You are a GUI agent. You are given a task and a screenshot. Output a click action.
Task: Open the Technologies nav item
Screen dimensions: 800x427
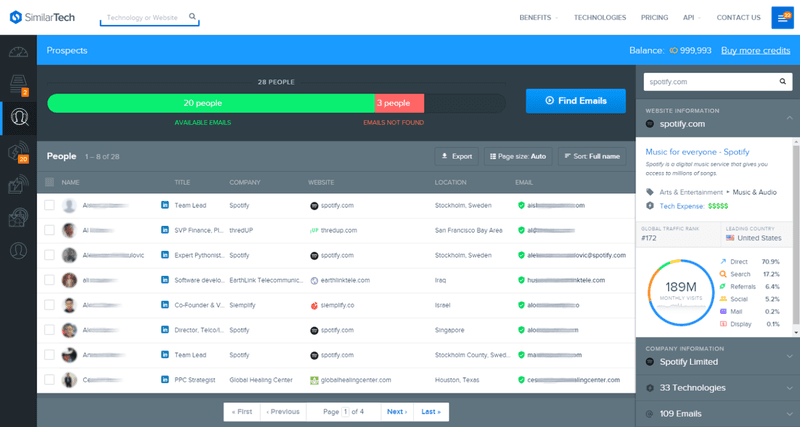pyautogui.click(x=599, y=17)
